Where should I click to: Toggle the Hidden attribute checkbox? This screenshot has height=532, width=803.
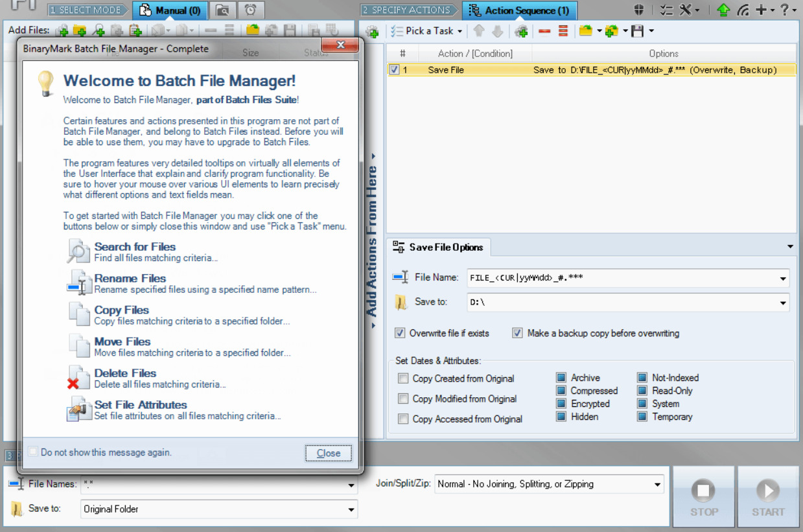pyautogui.click(x=561, y=417)
